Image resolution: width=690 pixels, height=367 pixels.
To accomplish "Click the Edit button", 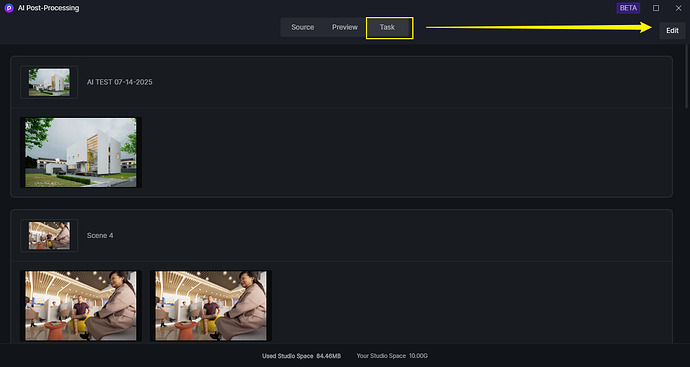I will pyautogui.click(x=672, y=31).
